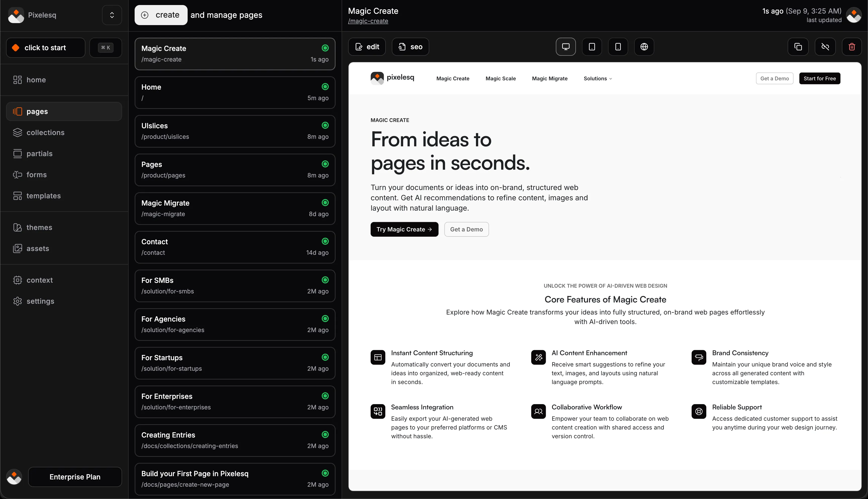The height and width of the screenshot is (499, 868).
Task: Select the Magic Migrate page card
Action: pyautogui.click(x=235, y=208)
